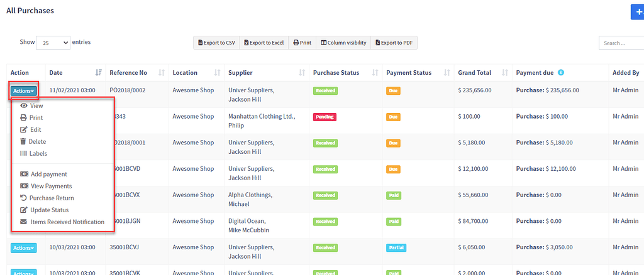644x275 pixels.
Task: Focus the Search input field
Action: [621, 43]
